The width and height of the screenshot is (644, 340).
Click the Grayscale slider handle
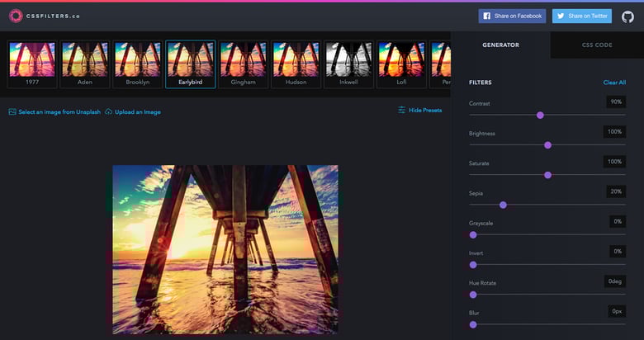click(473, 235)
